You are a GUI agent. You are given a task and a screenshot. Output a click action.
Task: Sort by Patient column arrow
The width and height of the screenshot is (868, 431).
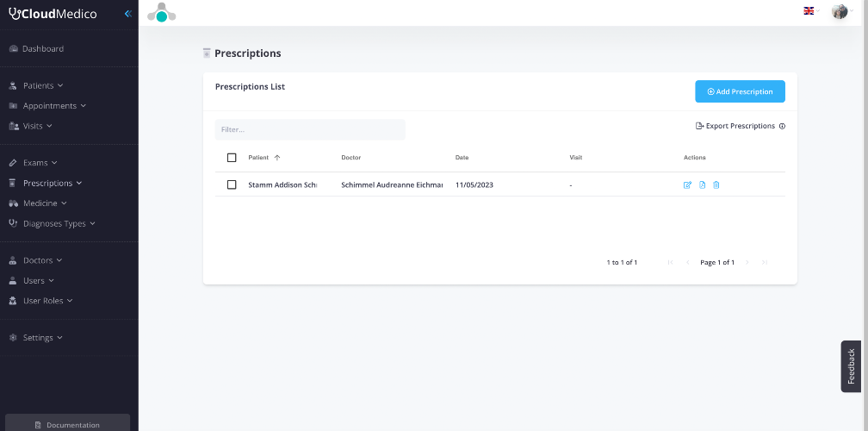(x=277, y=158)
